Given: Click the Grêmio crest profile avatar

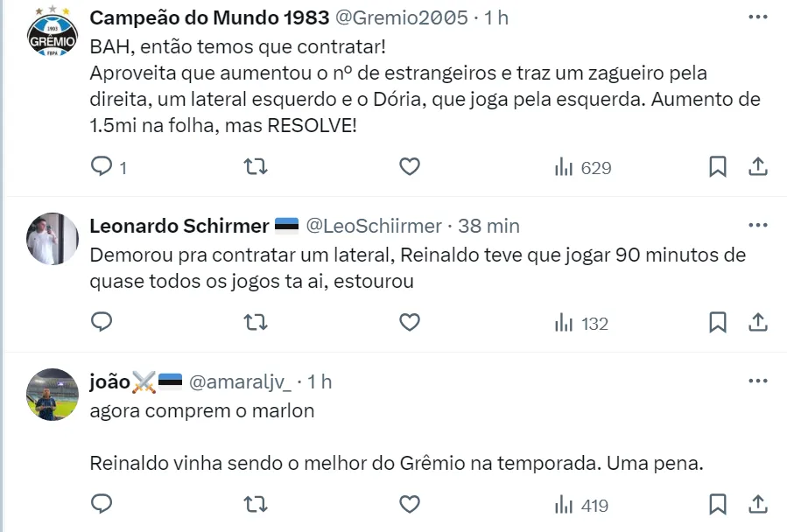Looking at the screenshot, I should (53, 32).
